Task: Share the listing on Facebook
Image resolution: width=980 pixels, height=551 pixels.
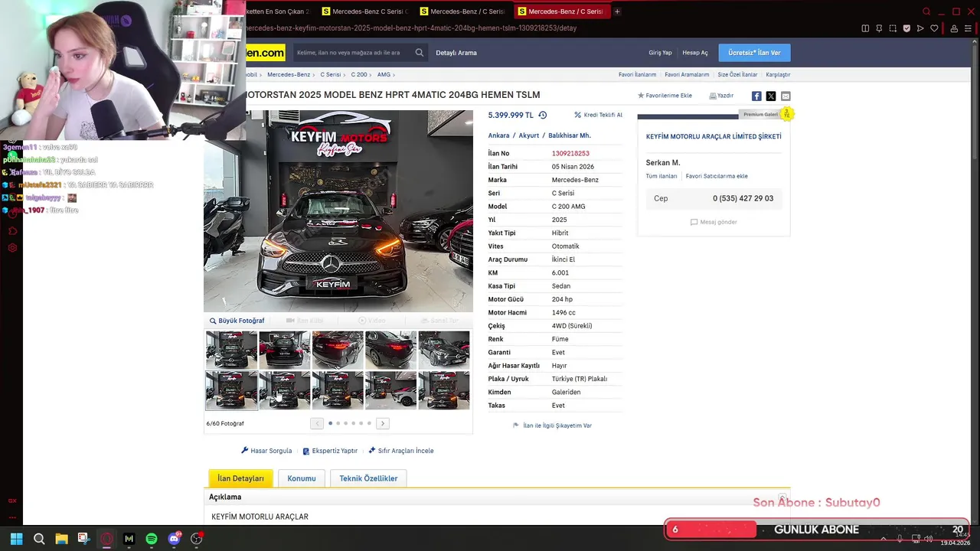Action: (x=756, y=96)
